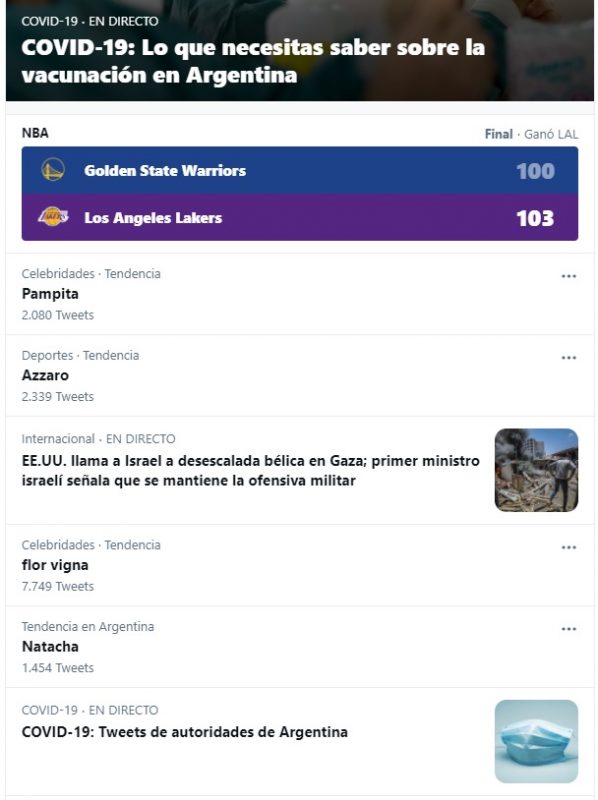This screenshot has width=598, height=800.
Task: Click the Final Ganó LAL status text
Action: (531, 134)
